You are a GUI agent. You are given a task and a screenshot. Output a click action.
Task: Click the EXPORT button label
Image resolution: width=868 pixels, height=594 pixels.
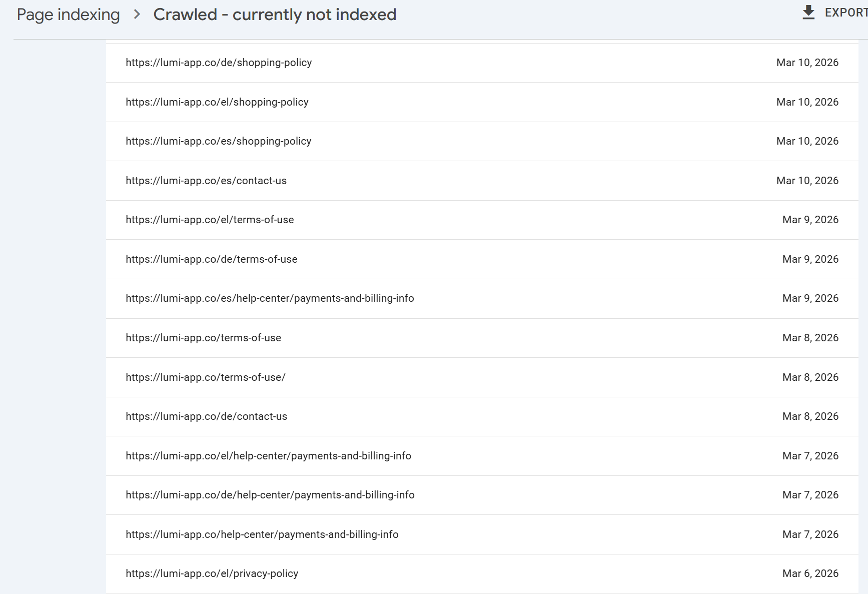point(845,13)
